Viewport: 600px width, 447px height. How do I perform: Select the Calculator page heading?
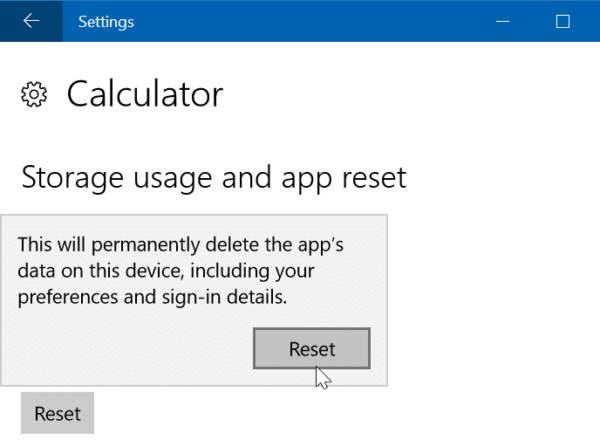click(144, 95)
